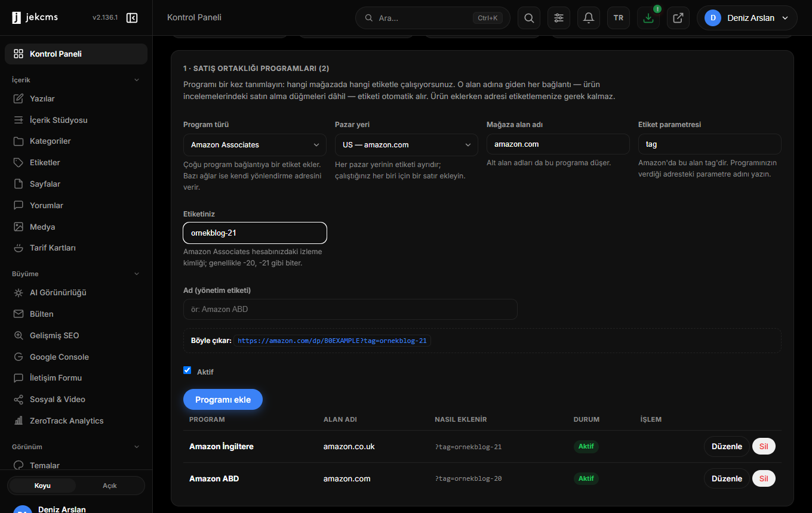The height and width of the screenshot is (513, 812).
Task: Click amazon.co.uk table cell
Action: pos(349,446)
